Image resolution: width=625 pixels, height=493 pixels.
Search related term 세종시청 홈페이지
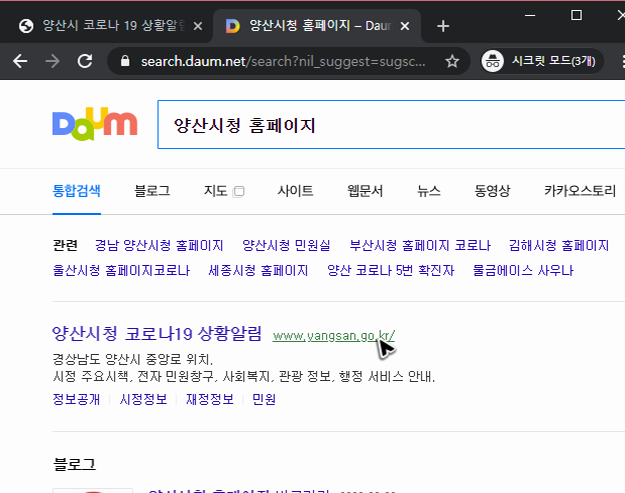coord(258,271)
